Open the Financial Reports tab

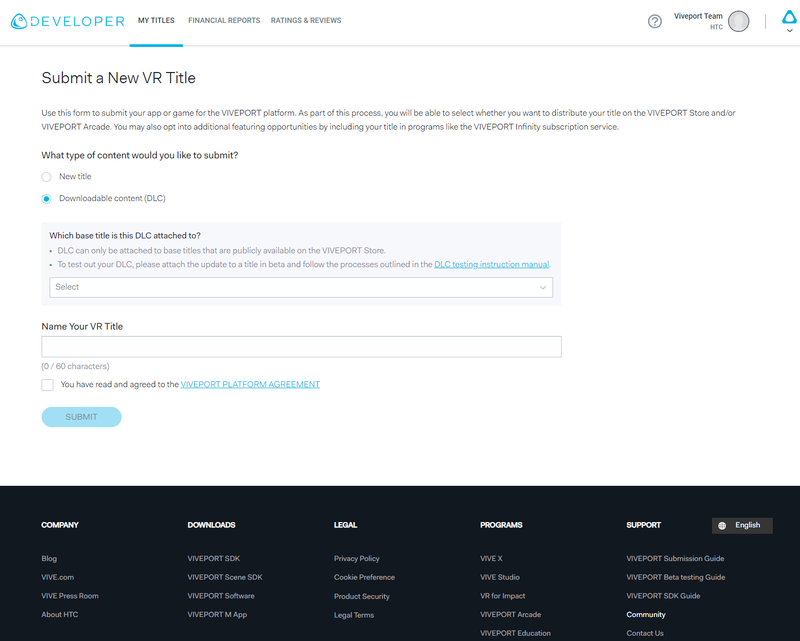(224, 20)
